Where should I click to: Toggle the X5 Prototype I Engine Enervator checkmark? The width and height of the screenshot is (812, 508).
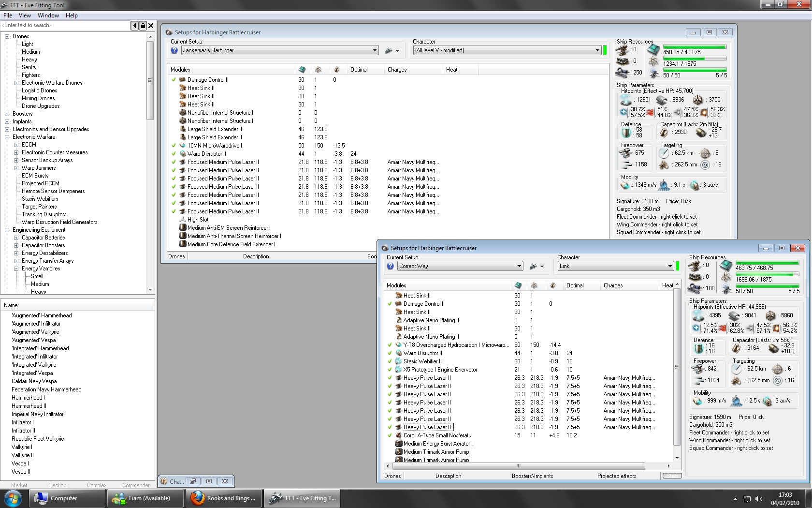point(390,370)
